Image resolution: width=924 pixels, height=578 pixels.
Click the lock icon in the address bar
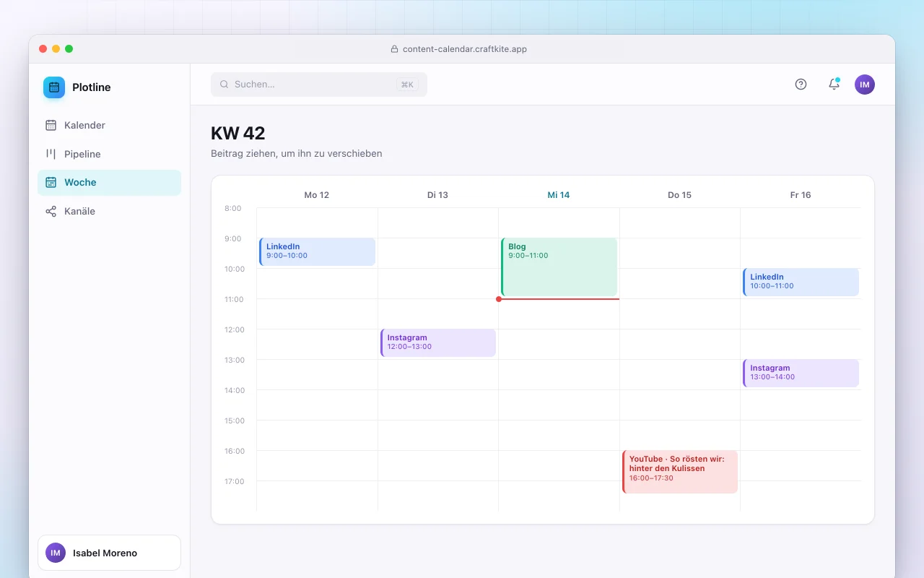[394, 49]
